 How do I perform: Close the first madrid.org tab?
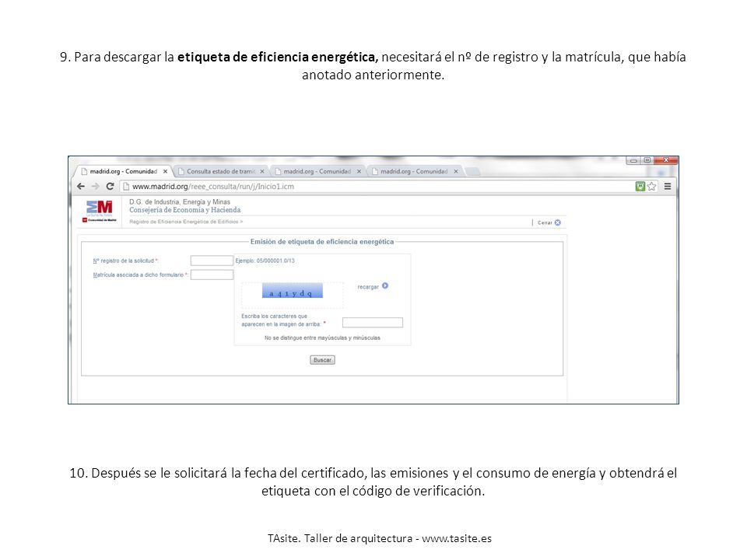point(165,171)
